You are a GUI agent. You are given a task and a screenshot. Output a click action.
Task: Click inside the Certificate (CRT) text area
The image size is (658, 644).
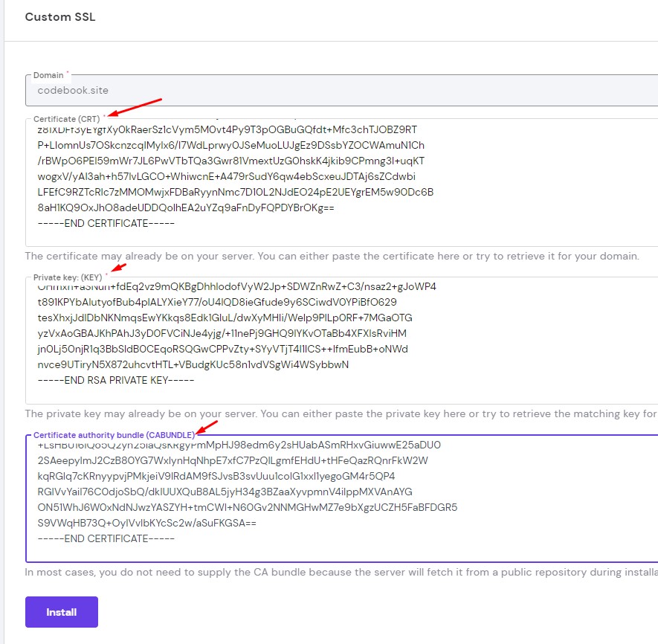pyautogui.click(x=341, y=182)
